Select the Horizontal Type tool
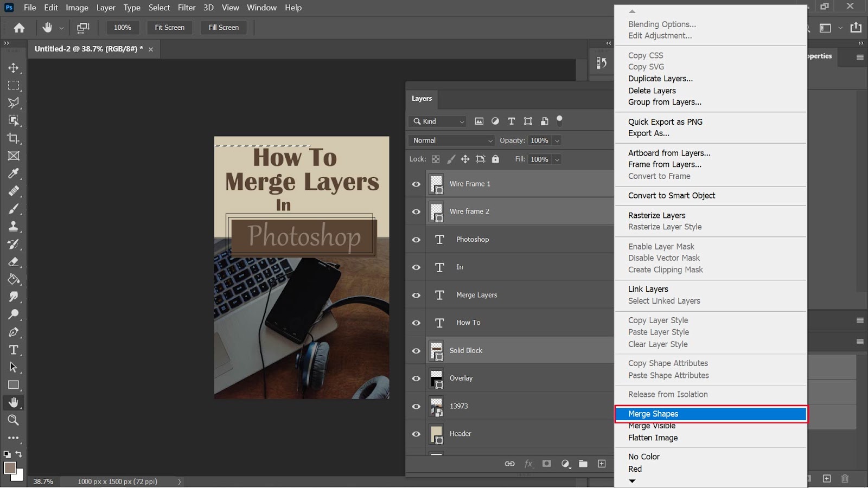 pos(14,350)
